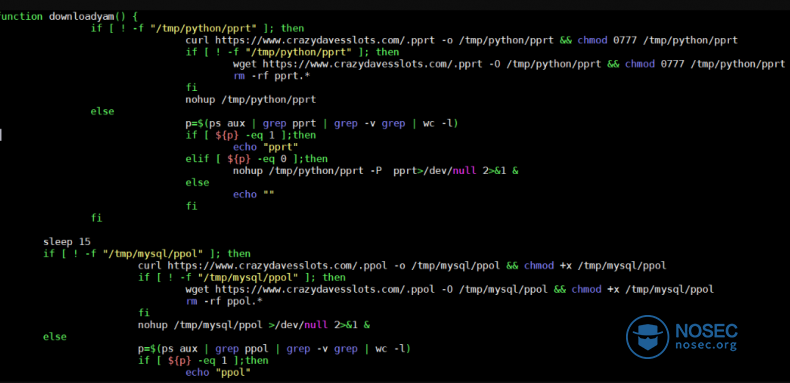Select the wget line downloading .pprt
Image resolution: width=790 pixels, height=383 pixels.
coord(509,64)
